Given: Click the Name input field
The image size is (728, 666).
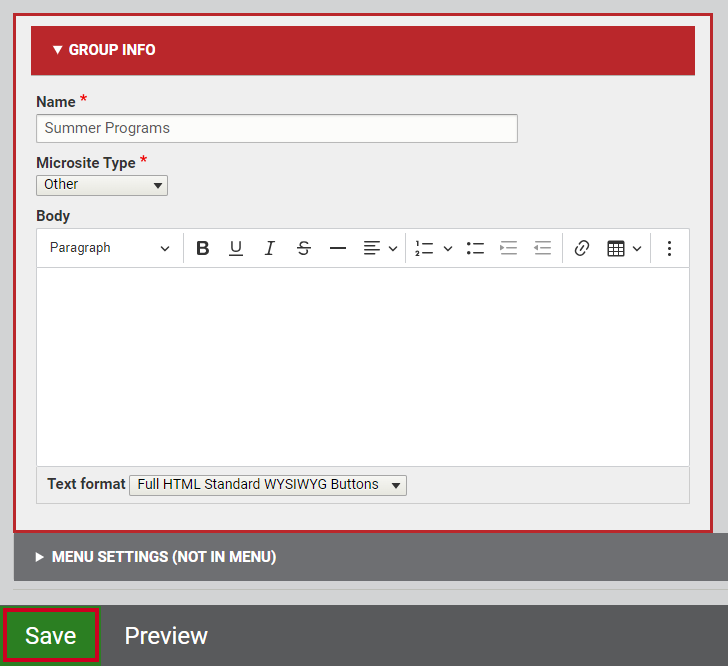Looking at the screenshot, I should point(277,128).
